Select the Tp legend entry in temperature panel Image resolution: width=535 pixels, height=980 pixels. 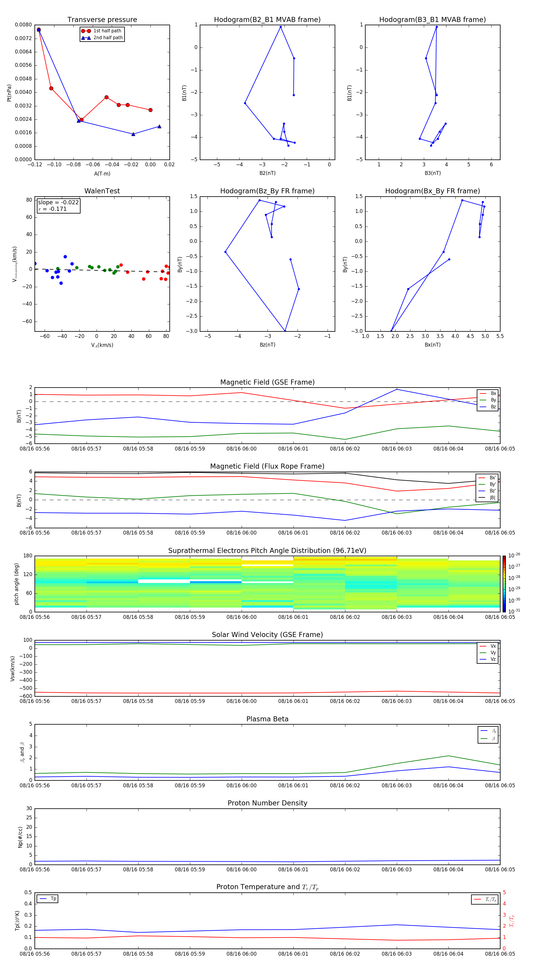tap(47, 899)
